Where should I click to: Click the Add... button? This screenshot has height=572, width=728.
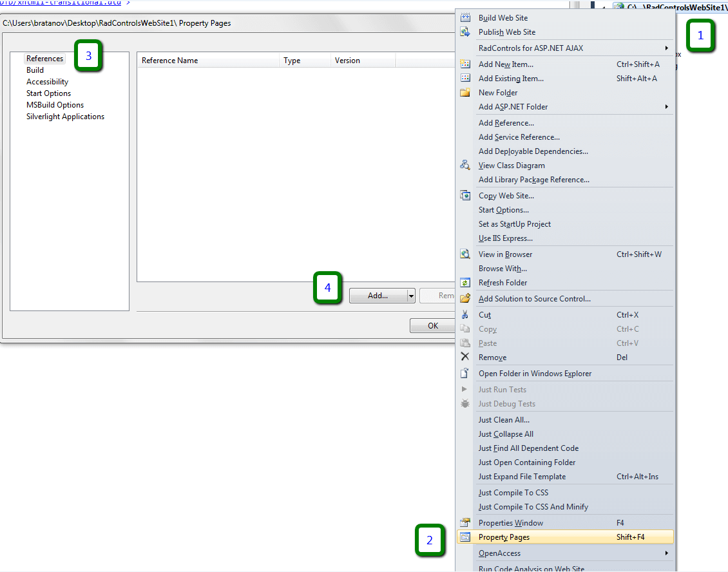[378, 296]
